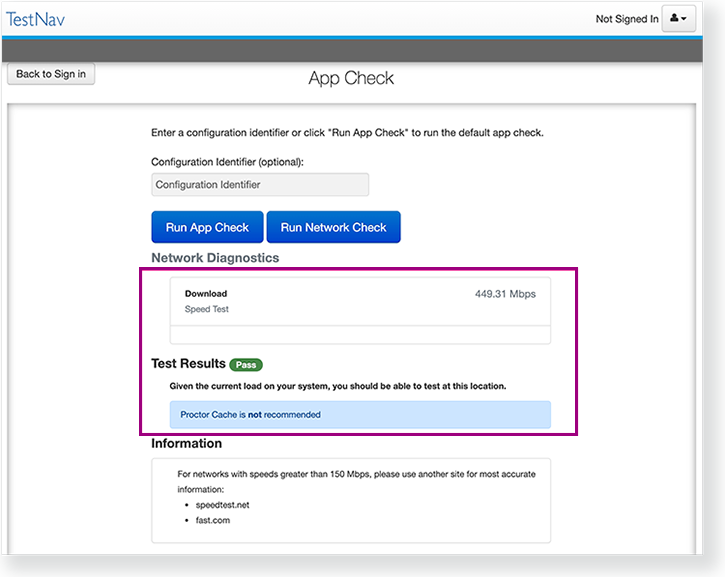Go back using Back to Sign in
Image resolution: width=725 pixels, height=577 pixels.
(51, 74)
